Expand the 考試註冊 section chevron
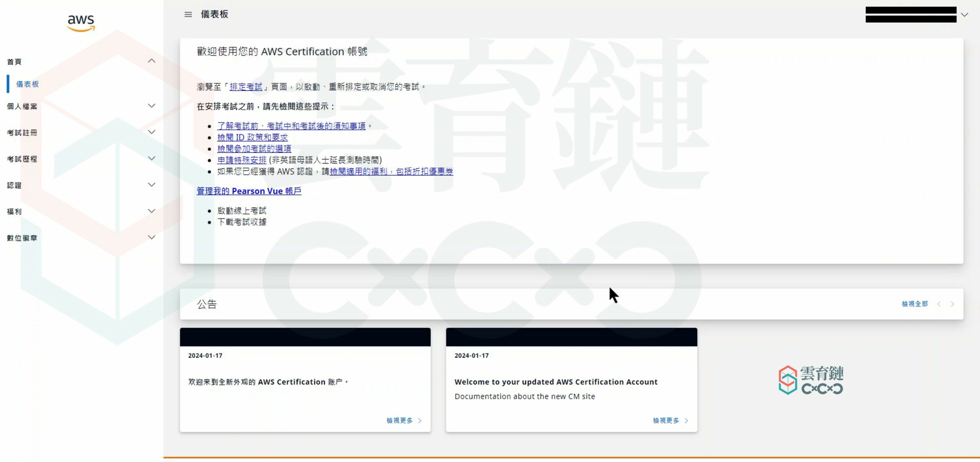This screenshot has width=980, height=462. [152, 132]
